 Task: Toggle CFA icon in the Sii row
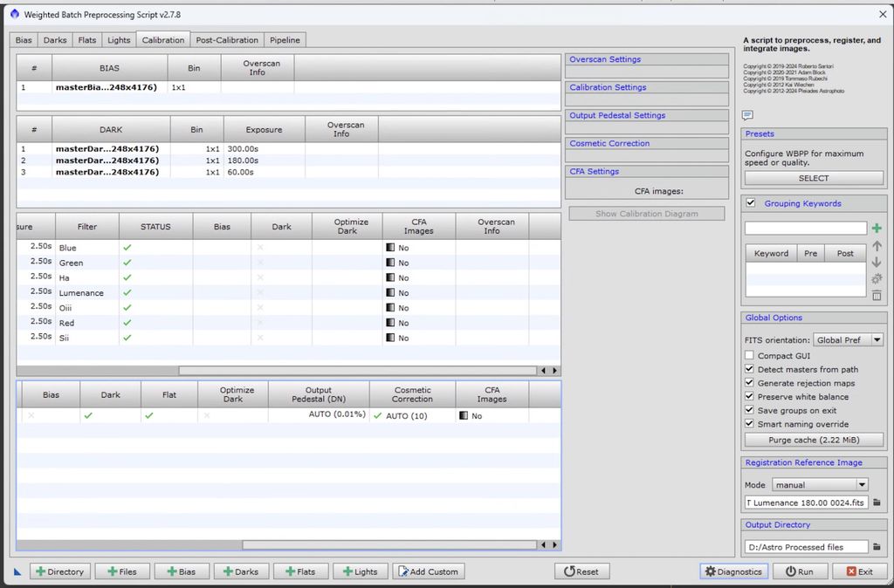tap(390, 338)
